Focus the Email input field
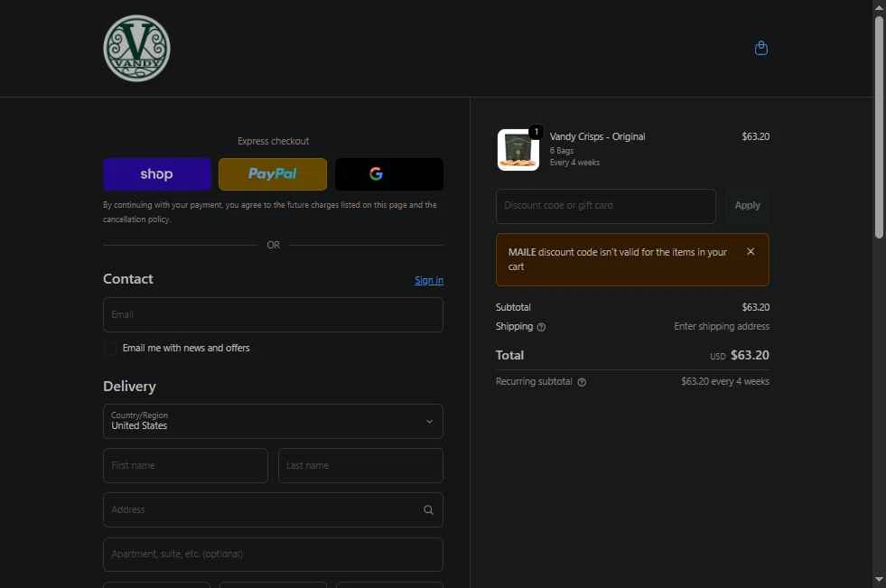 273,314
